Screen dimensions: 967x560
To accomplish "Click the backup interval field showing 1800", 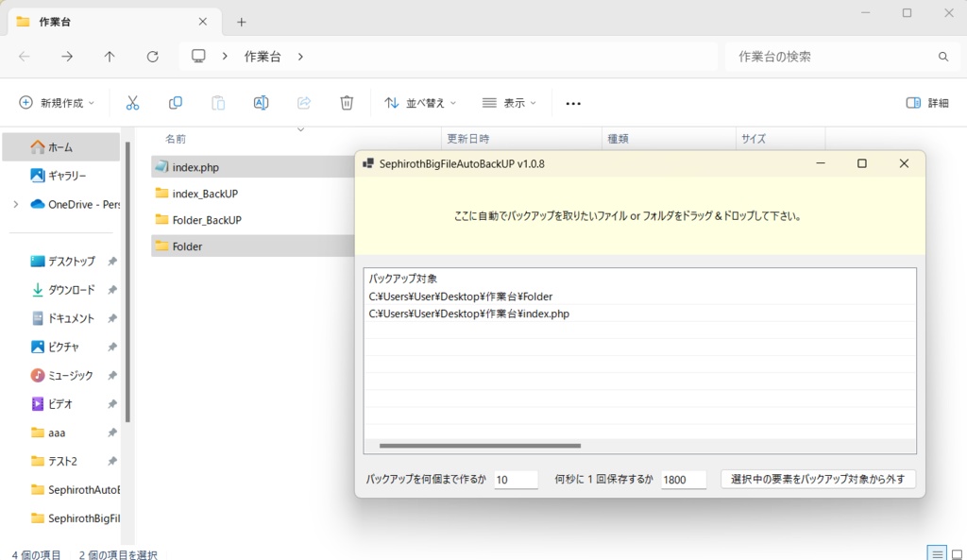I will point(684,479).
